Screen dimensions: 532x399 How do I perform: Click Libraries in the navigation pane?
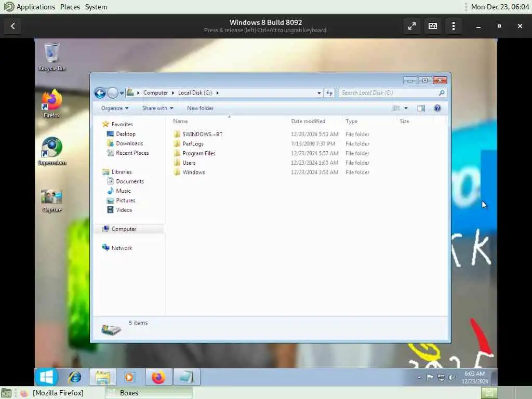coord(122,171)
